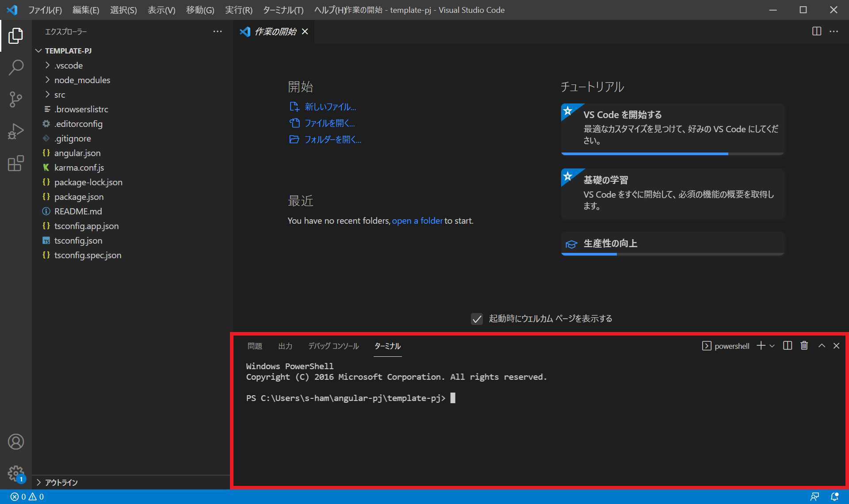
Task: Open the Search view in activity bar
Action: [16, 68]
